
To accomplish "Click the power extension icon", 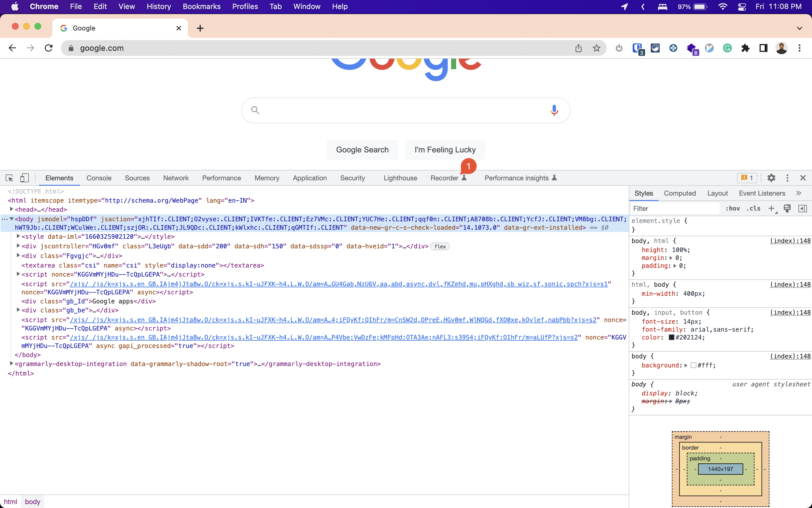I will click(619, 48).
